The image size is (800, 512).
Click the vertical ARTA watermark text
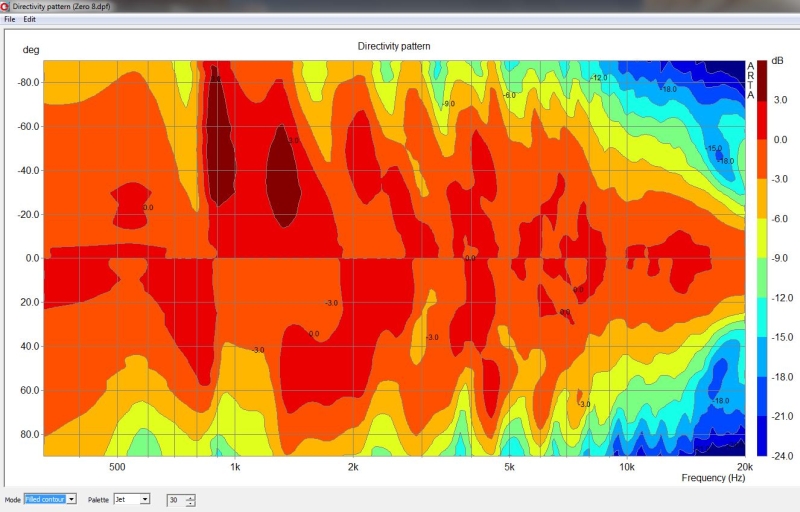[x=751, y=80]
